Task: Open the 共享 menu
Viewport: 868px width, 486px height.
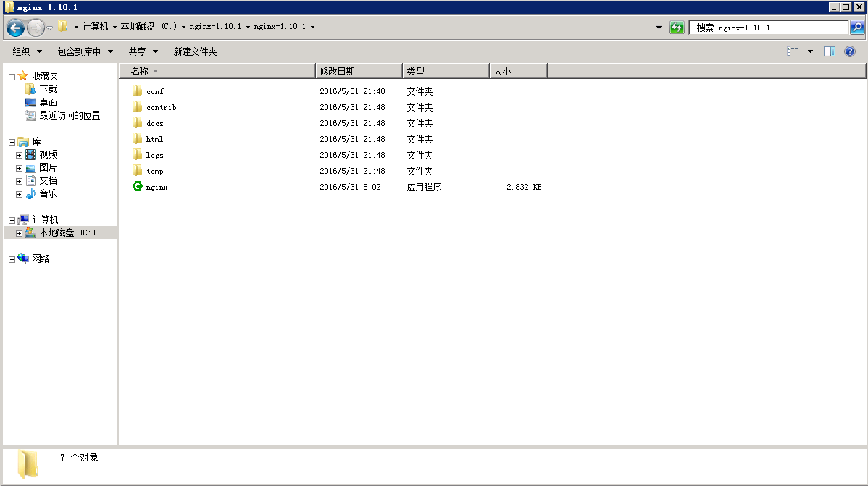Action: coord(143,51)
